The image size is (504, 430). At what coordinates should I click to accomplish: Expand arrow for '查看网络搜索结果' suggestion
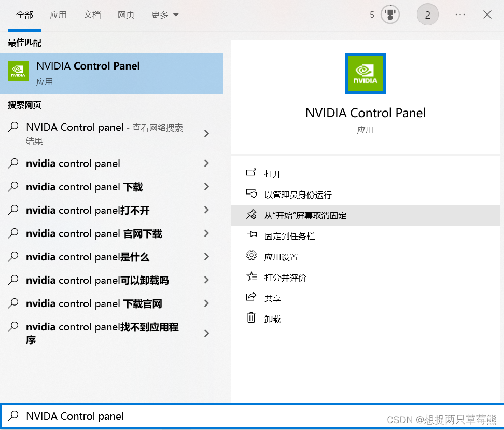(x=207, y=134)
